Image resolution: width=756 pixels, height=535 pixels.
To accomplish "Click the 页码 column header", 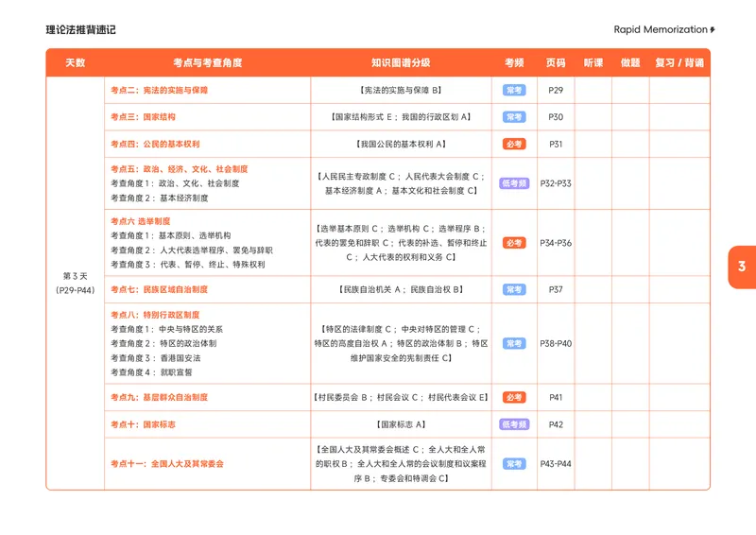I will (x=556, y=62).
